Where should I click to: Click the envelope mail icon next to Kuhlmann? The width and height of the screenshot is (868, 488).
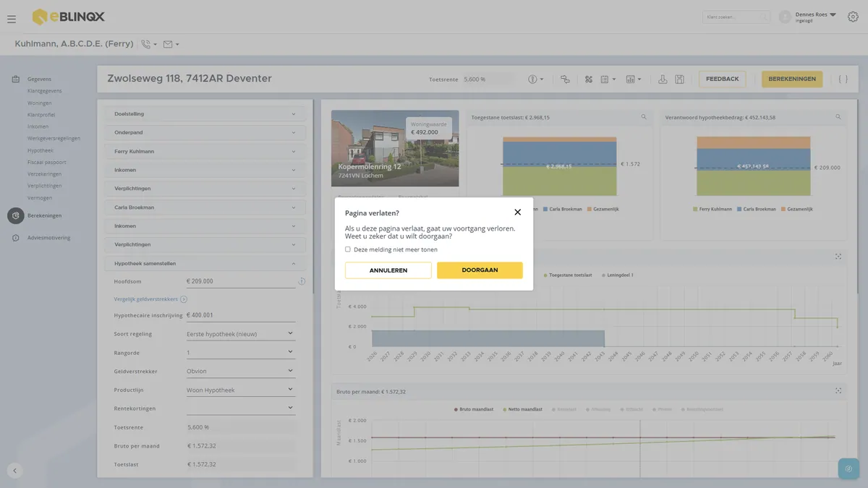pos(168,44)
